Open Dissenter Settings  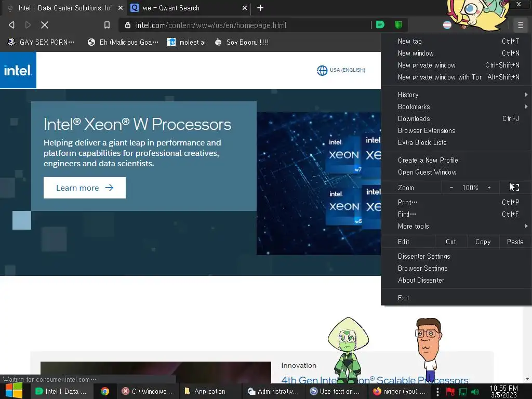click(x=457, y=256)
